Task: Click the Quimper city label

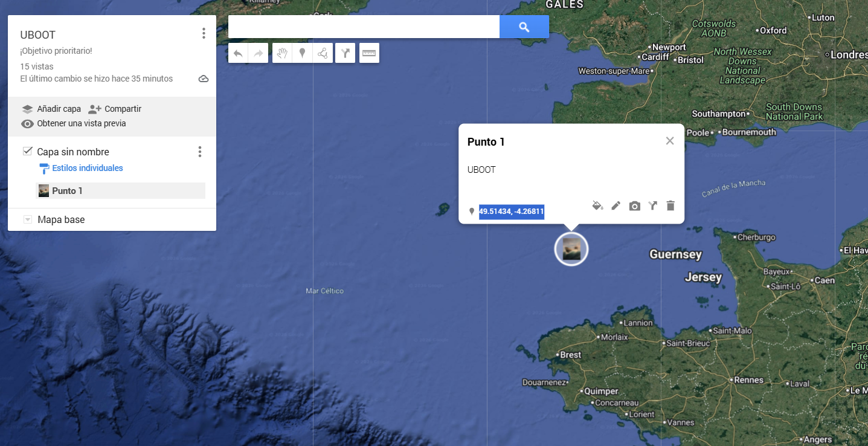Action: click(602, 391)
